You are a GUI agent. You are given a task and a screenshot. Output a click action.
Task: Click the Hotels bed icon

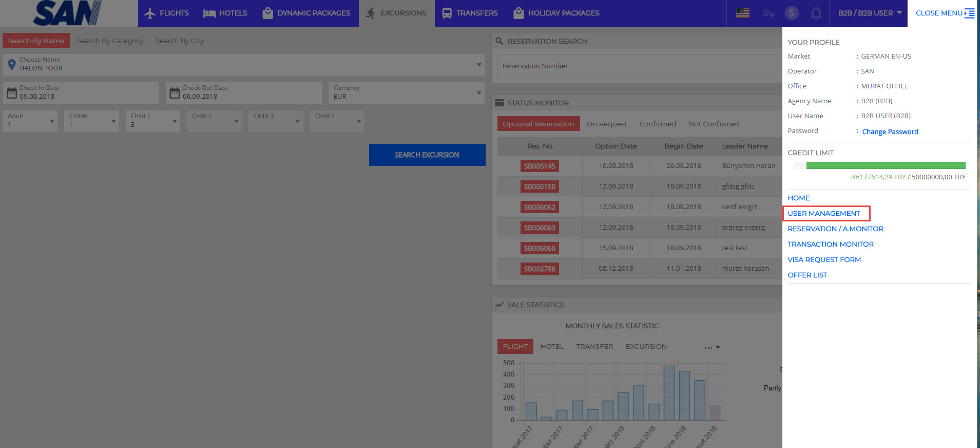coord(209,13)
